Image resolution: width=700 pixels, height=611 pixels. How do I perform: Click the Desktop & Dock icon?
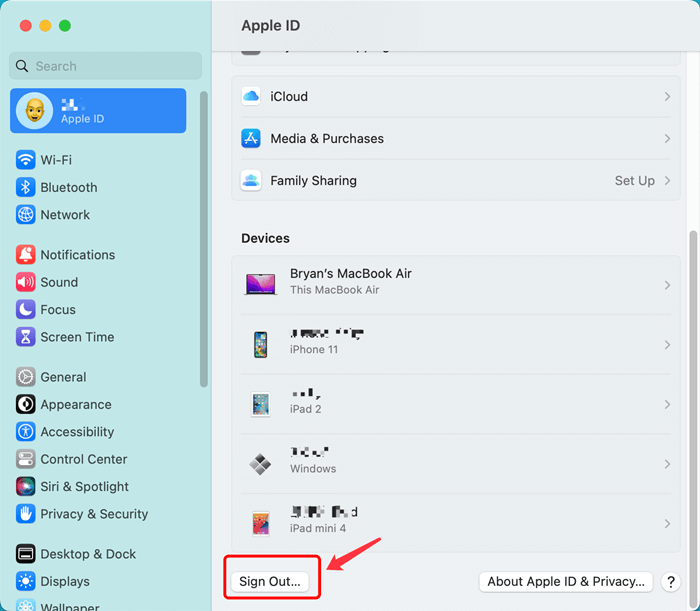25,554
